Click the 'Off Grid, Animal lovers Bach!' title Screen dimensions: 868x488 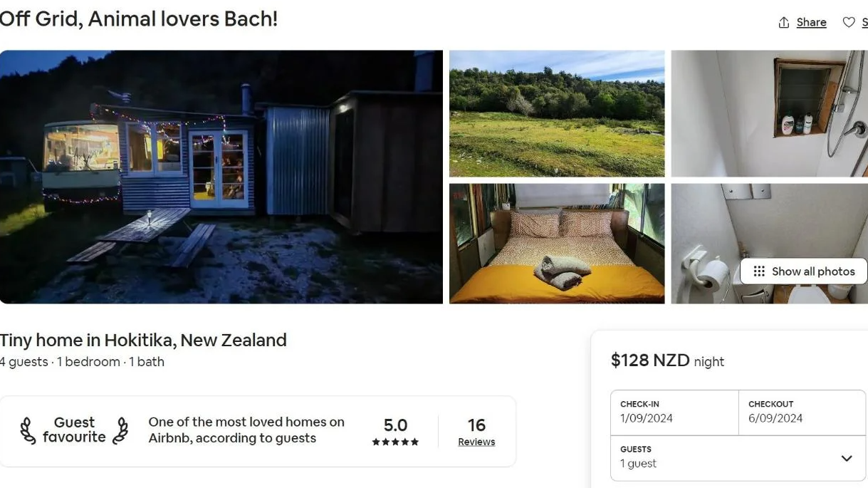pyautogui.click(x=139, y=19)
